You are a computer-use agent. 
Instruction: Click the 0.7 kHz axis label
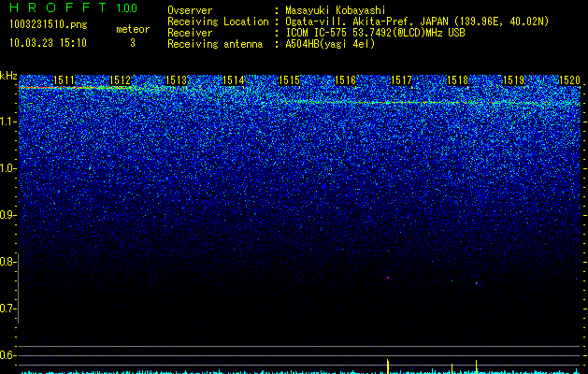(x=8, y=309)
